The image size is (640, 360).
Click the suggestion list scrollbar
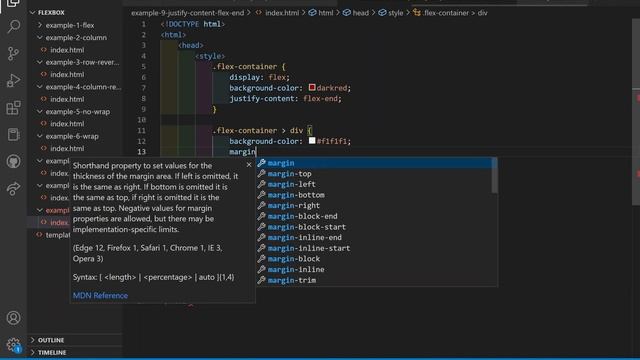tap(495, 175)
